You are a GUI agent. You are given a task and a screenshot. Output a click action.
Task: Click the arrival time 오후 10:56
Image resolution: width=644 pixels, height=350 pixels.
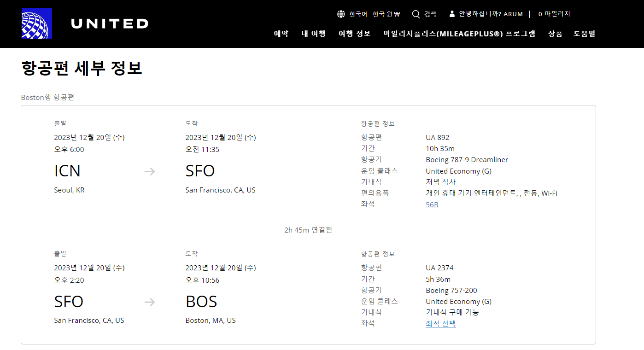pos(202,280)
